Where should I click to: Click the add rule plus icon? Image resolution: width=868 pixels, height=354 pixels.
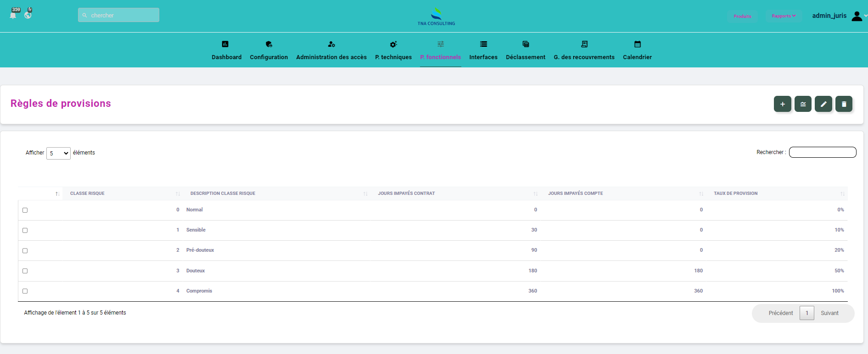point(782,104)
